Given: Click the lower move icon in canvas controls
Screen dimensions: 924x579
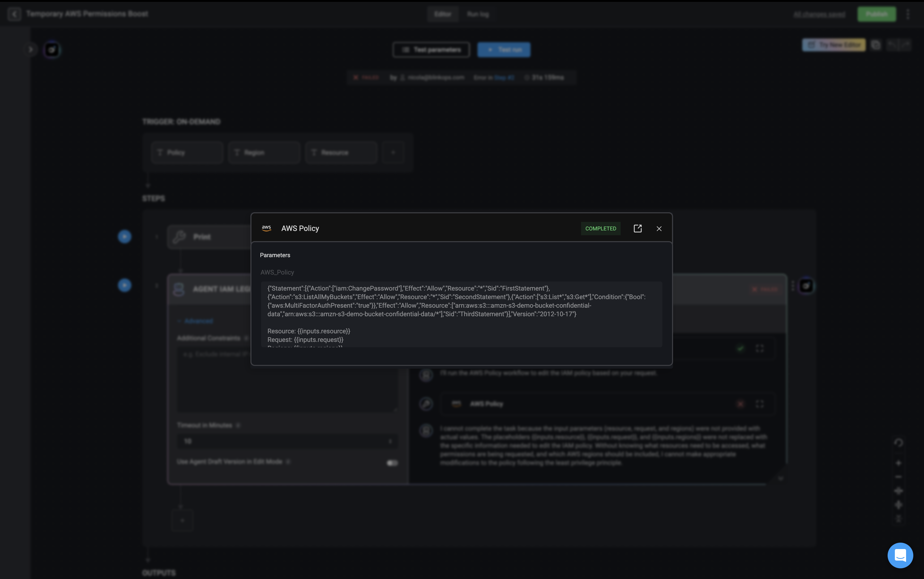Looking at the screenshot, I should (898, 505).
